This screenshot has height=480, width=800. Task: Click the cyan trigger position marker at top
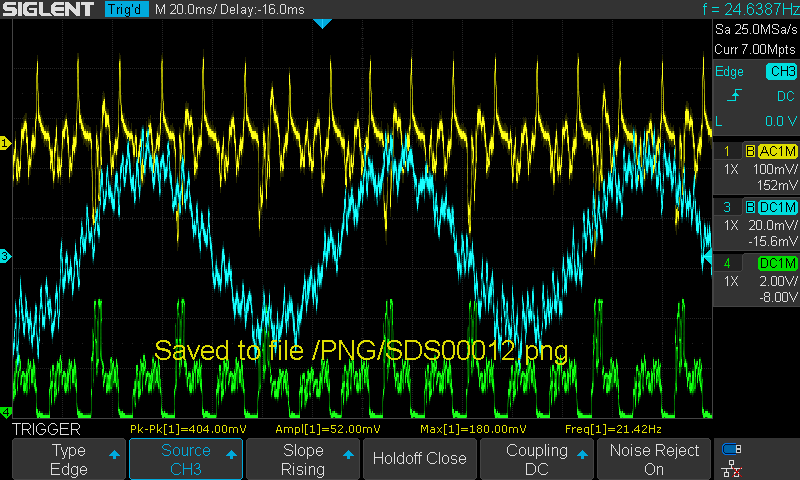322,23
